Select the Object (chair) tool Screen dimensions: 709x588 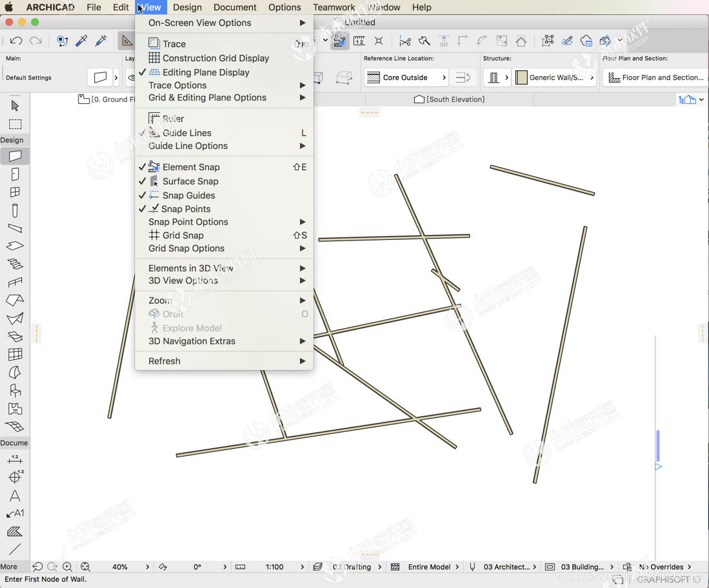coord(15,391)
